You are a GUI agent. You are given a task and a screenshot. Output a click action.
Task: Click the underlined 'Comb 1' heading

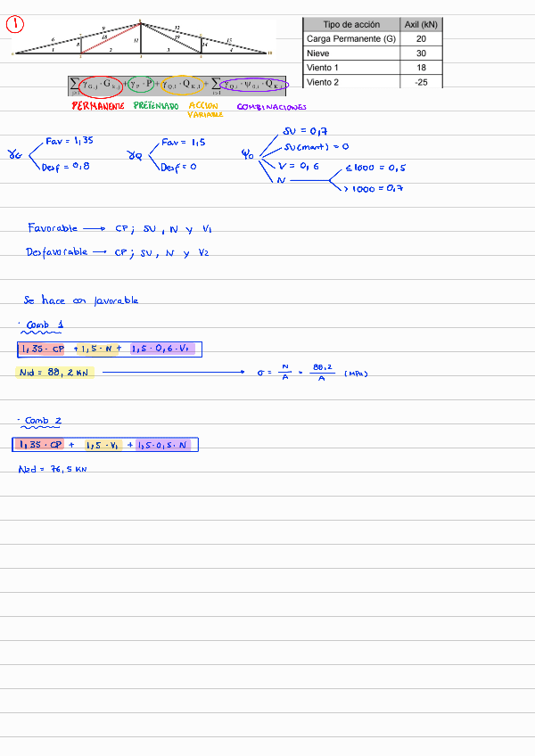43,326
